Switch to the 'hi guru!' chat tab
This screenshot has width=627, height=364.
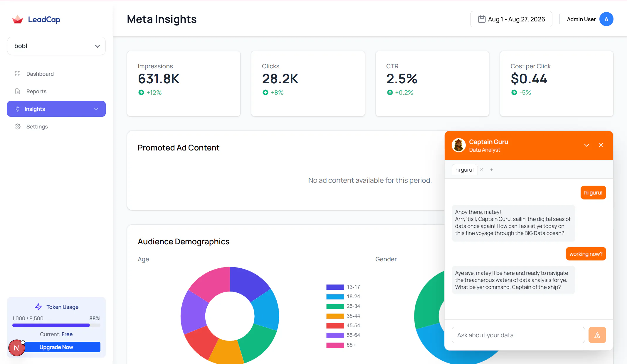(x=464, y=170)
